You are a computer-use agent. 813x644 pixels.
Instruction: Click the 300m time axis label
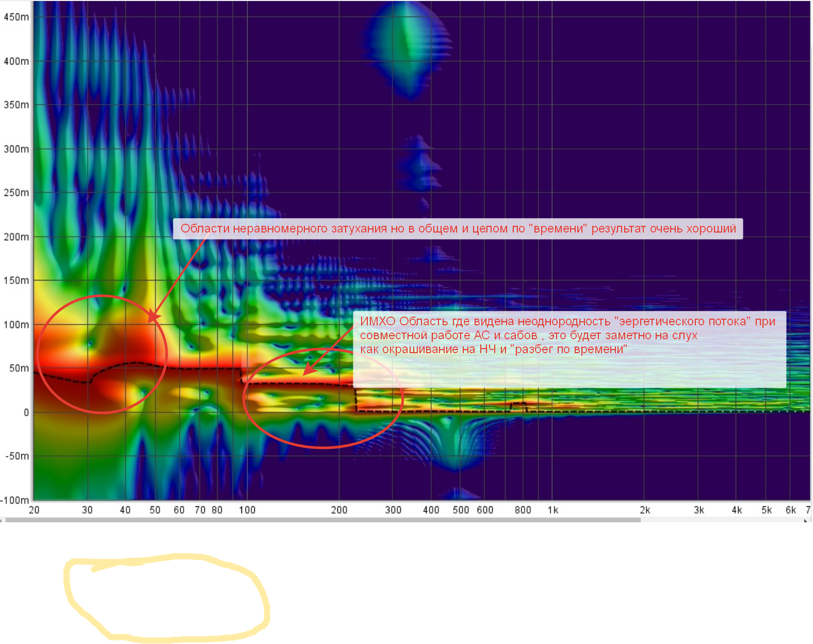point(17,149)
